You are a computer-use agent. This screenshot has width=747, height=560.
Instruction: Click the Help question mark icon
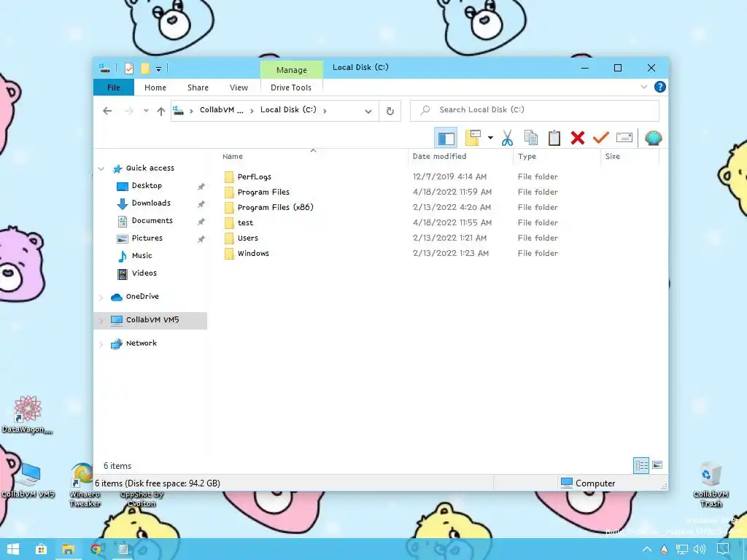click(x=659, y=87)
